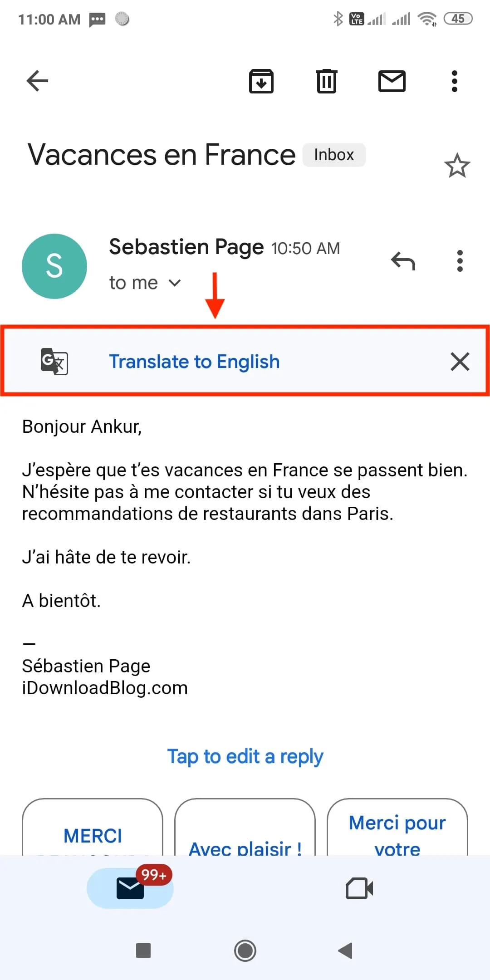Delete the email with trash icon
This screenshot has height=980, width=490.
tap(326, 81)
